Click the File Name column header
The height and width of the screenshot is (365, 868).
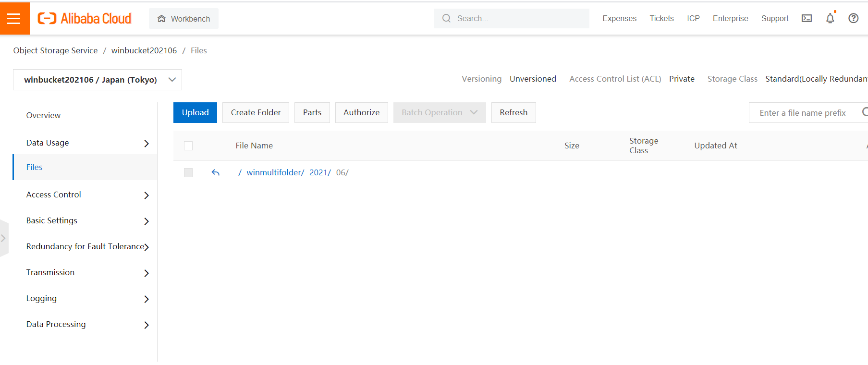(x=254, y=146)
